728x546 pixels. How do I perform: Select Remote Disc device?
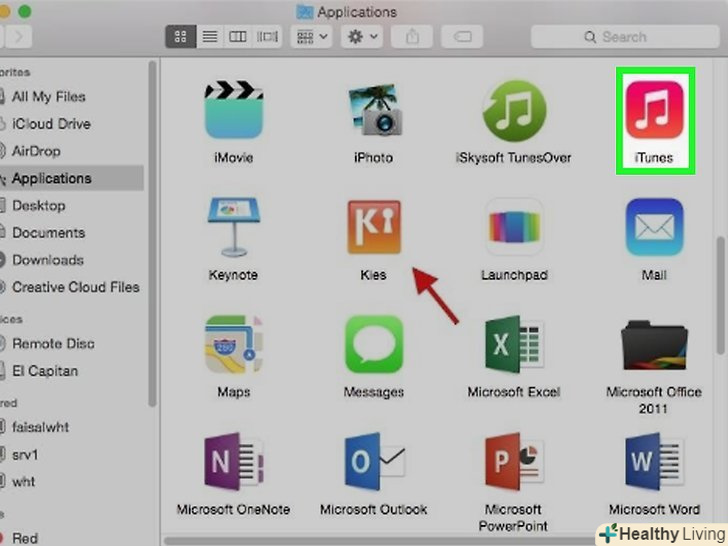53,344
